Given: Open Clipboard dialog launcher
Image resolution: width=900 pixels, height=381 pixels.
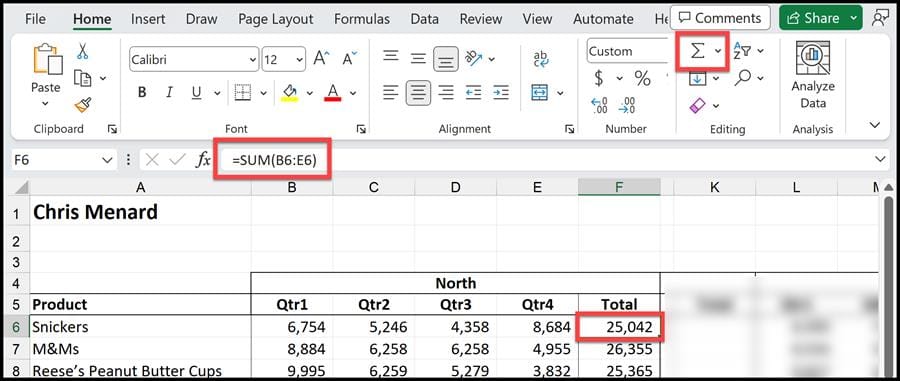Looking at the screenshot, I should click(x=112, y=129).
